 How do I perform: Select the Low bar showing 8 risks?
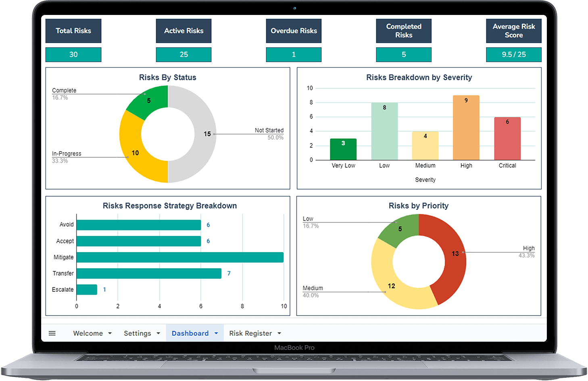click(x=384, y=131)
